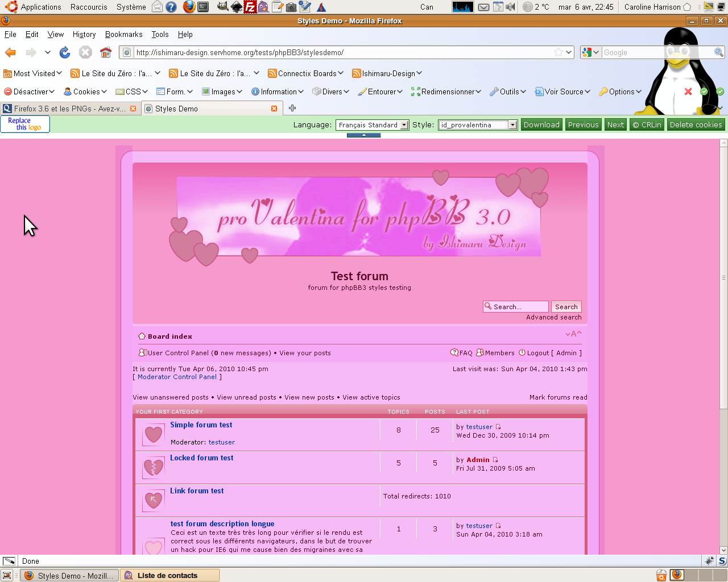
Task: Click the Delete cookies button
Action: pos(696,125)
